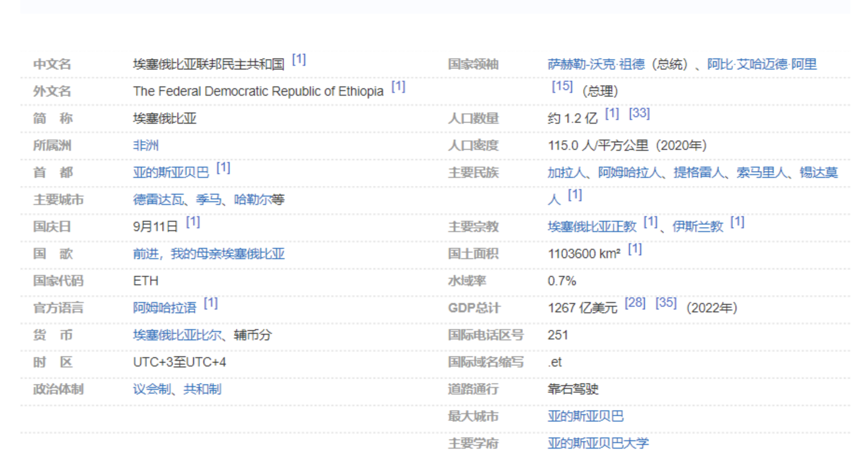Open the 亚的斯亚贝巴 link in the 首都 row
This screenshot has width=868, height=465.
pos(171,173)
